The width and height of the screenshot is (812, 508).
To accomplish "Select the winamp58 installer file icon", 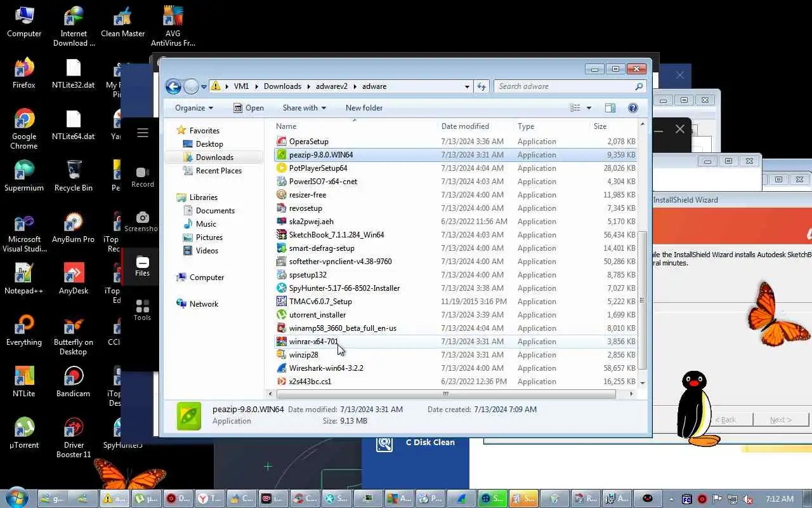I will [x=282, y=328].
